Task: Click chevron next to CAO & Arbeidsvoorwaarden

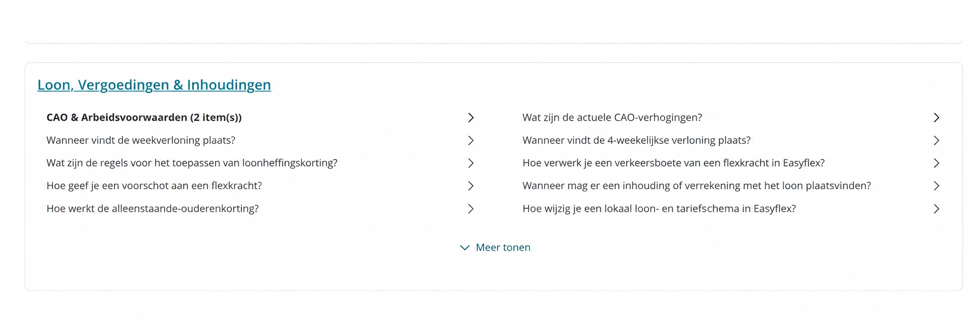Action: tap(471, 118)
